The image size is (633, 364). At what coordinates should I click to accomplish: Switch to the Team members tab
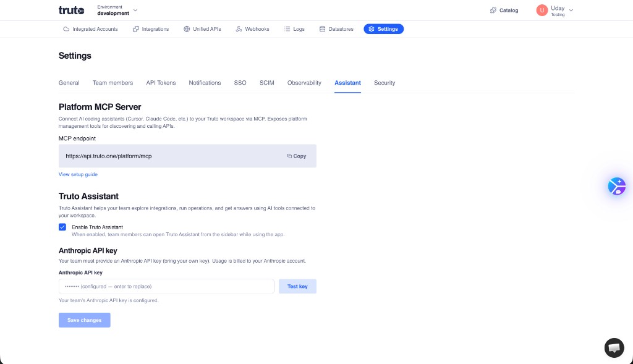pos(113,83)
